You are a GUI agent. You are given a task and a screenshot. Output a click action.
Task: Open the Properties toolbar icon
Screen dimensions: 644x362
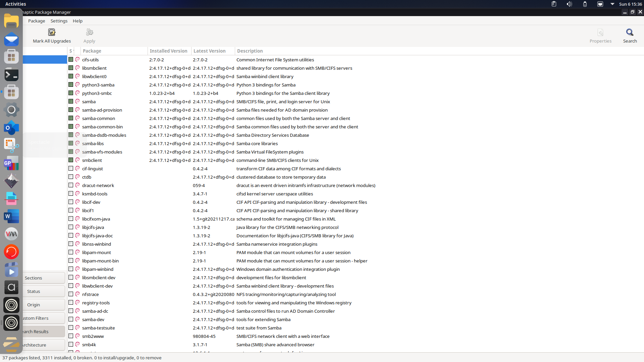click(x=600, y=32)
